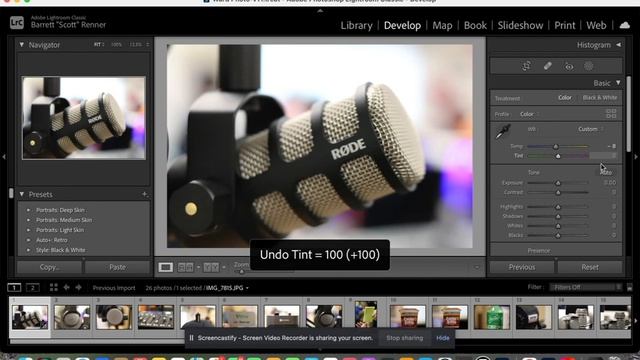
Task: Go forward with filmstrip right arrow
Action: coord(78,288)
